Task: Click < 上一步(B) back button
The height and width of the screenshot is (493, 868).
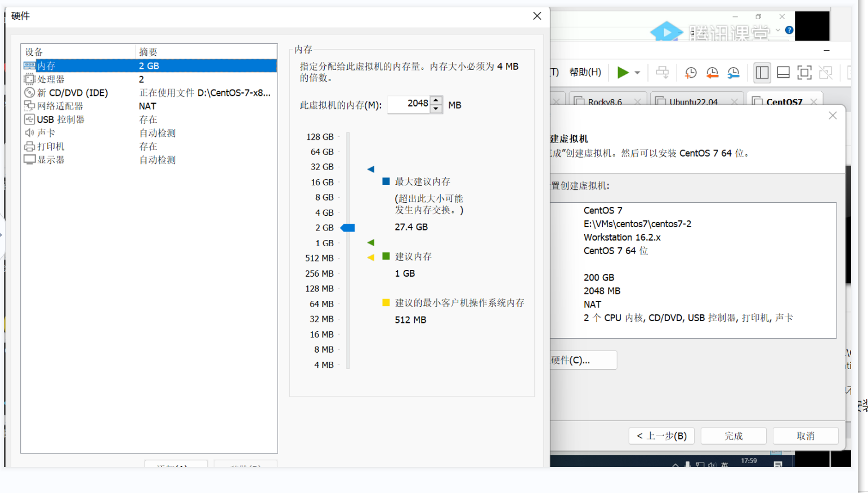Action: click(x=661, y=436)
